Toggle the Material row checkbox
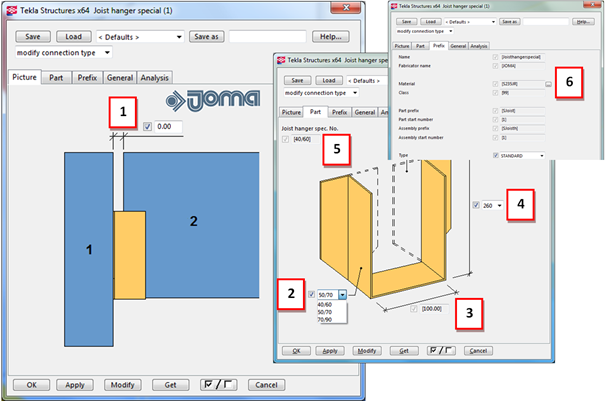 [x=495, y=84]
